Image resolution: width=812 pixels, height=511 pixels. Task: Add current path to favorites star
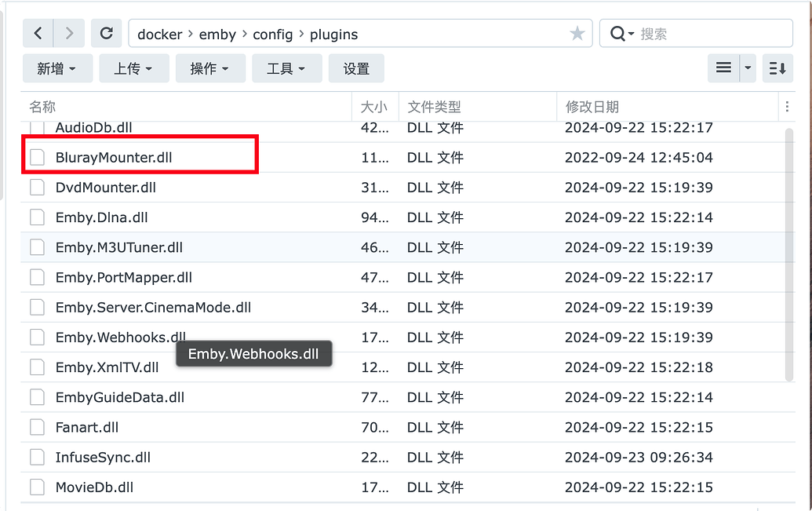(x=577, y=34)
